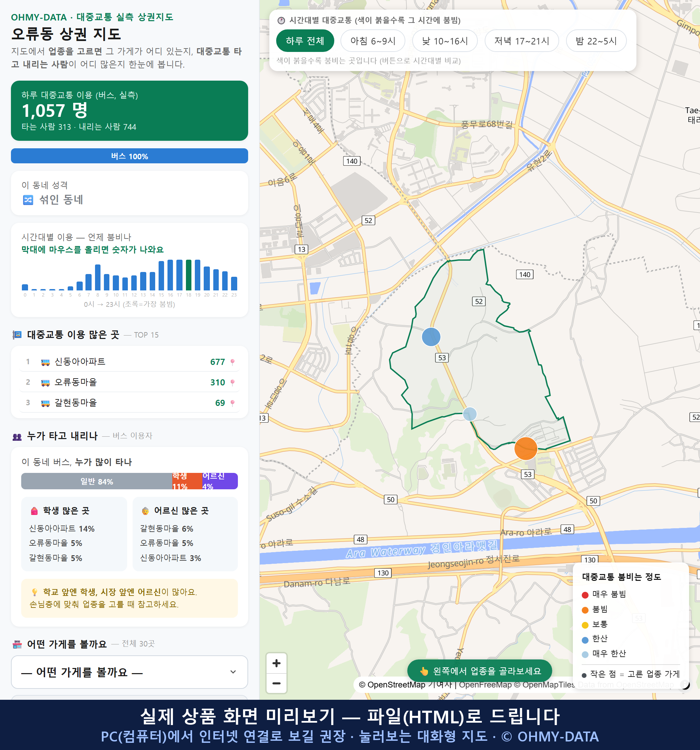Image resolution: width=700 pixels, height=750 pixels.
Task: Click the 버스 100% share bar
Action: click(x=130, y=156)
